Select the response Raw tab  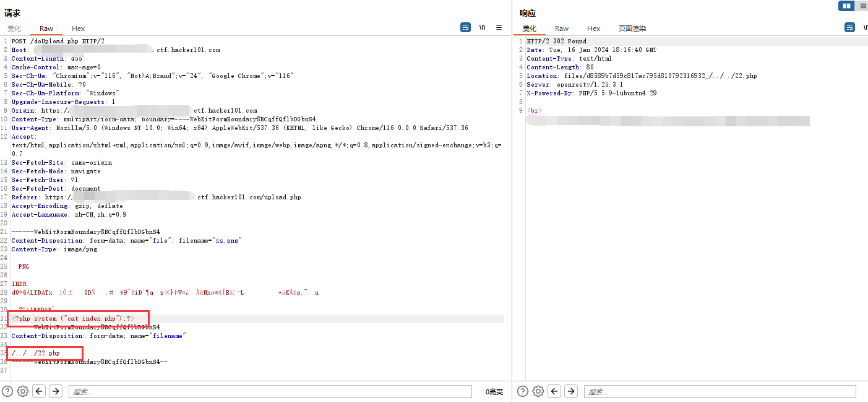562,28
